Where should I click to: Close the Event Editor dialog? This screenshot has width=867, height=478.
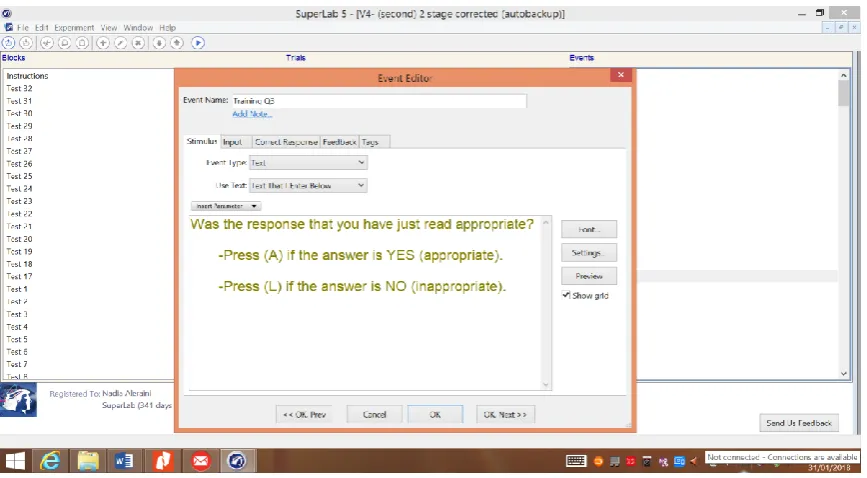[620, 75]
